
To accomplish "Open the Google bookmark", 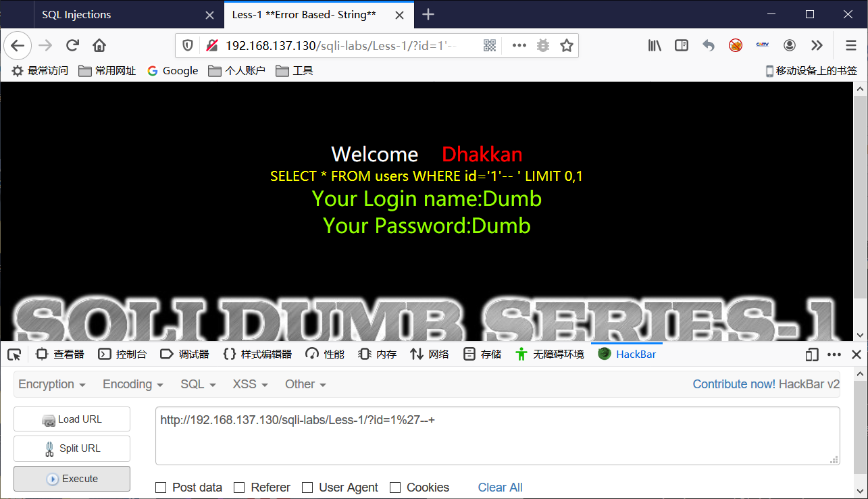I will pyautogui.click(x=172, y=71).
